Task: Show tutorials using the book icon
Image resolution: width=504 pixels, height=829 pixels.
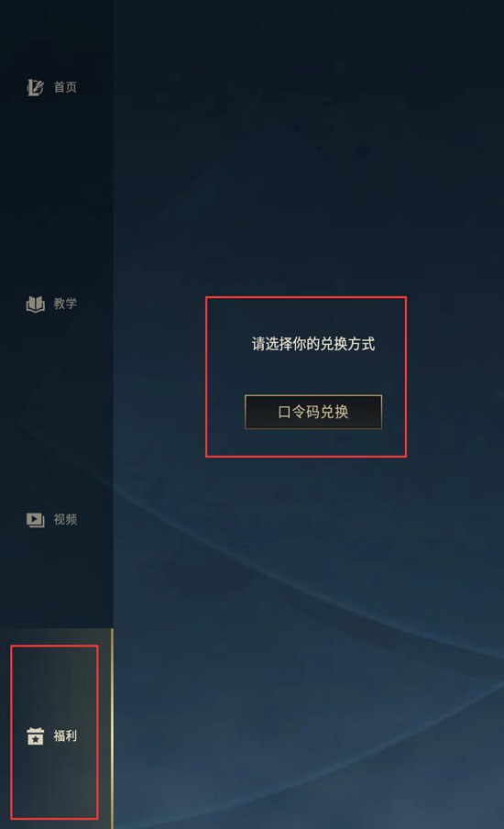Action: tap(35, 304)
